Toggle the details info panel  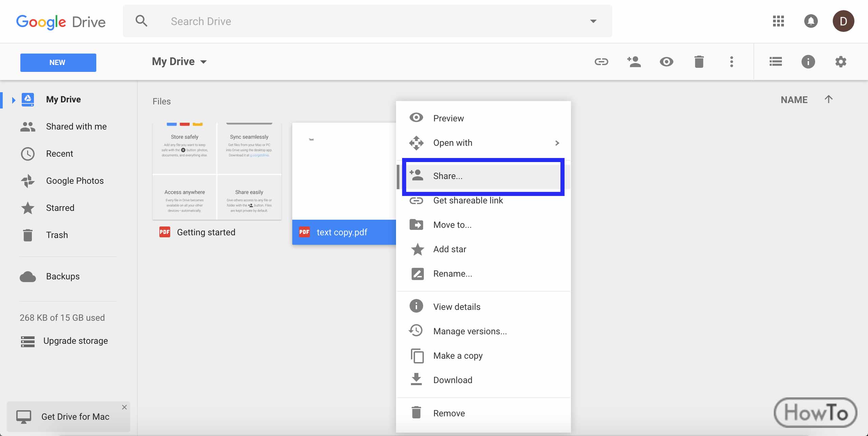[x=808, y=62]
